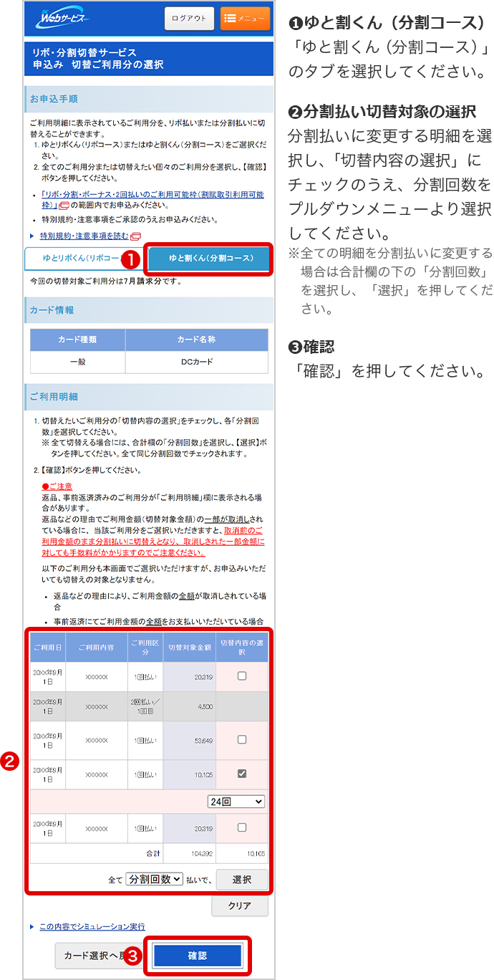Click new-window icon beside 特別規約・注意事項を読む
The image size is (494, 980).
[x=136, y=236]
